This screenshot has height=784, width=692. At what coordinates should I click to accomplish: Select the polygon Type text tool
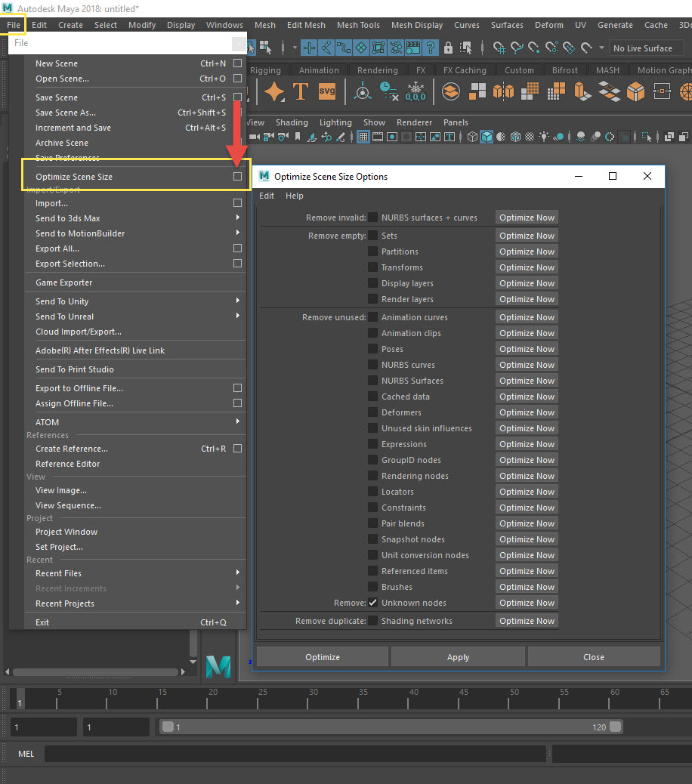coord(301,91)
